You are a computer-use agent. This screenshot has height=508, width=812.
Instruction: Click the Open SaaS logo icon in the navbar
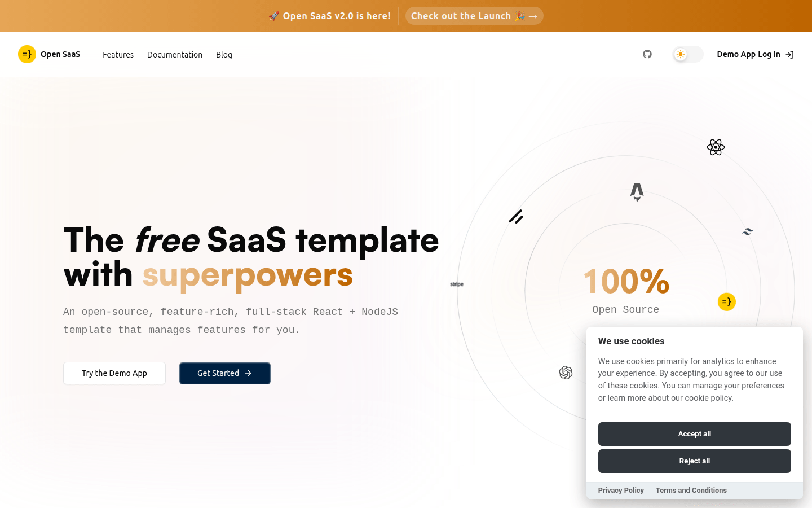pyautogui.click(x=27, y=54)
